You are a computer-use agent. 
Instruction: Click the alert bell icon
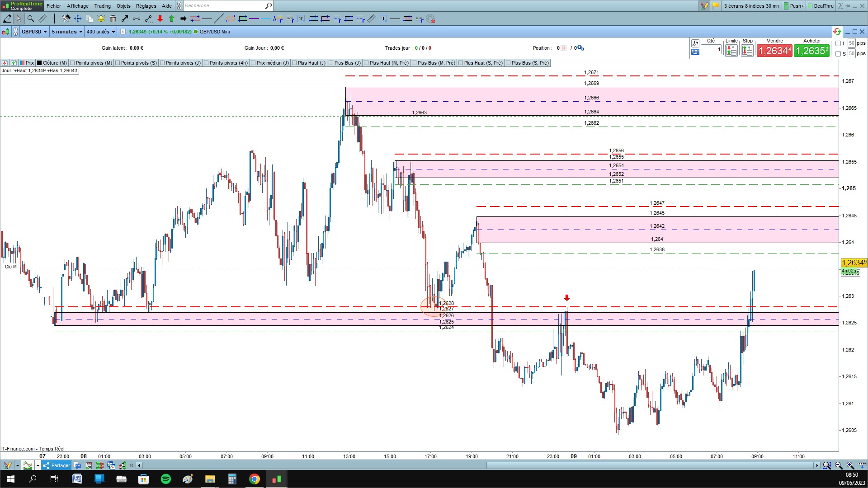[101, 19]
